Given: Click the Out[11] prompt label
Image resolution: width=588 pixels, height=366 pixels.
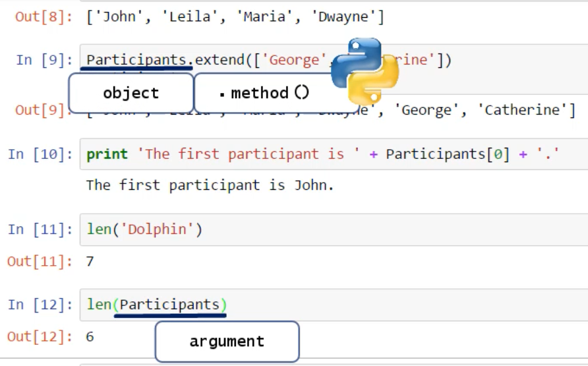Looking at the screenshot, I should coord(40,261).
